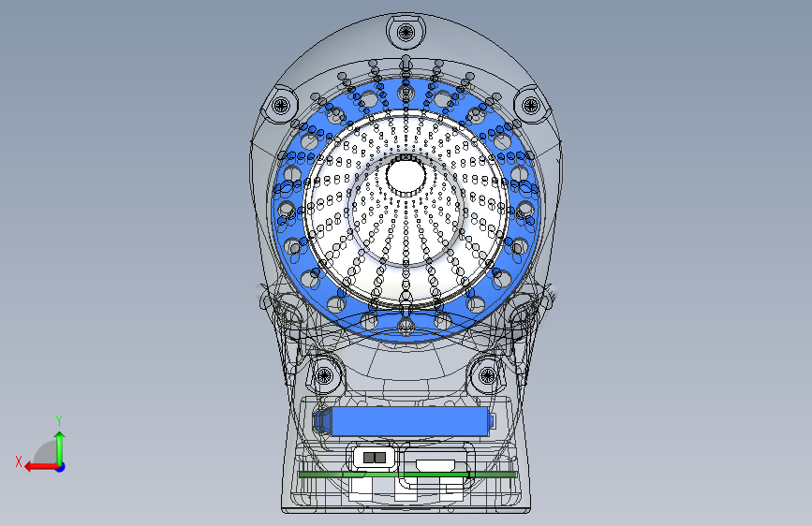812x526 pixels.
Task: Select the white two-pin connector above the board
Action: coord(375,459)
